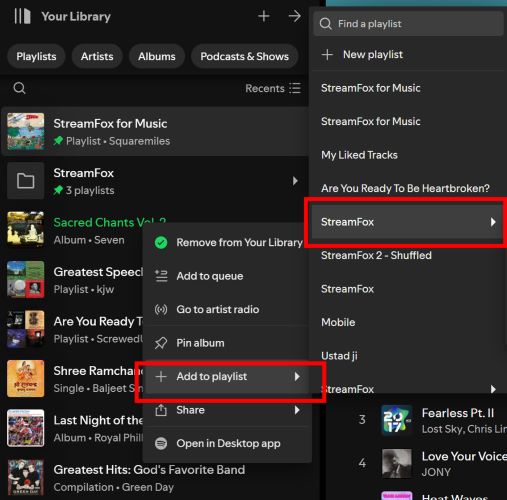
Task: Create a New playlist from submenu
Action: (408, 54)
